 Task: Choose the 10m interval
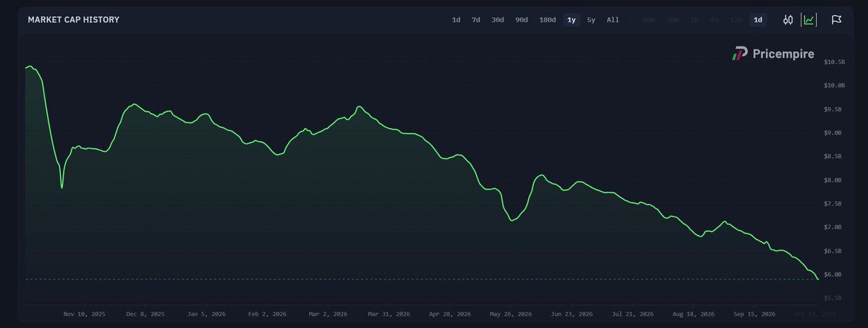coord(649,20)
